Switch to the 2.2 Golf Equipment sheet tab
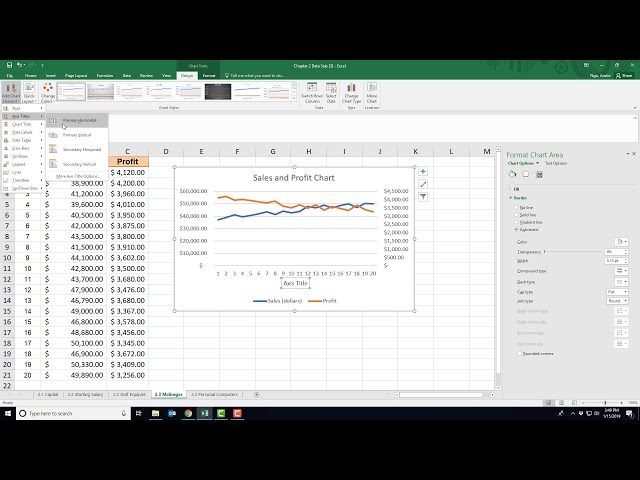Viewport: 640px width, 480px height. point(129,395)
